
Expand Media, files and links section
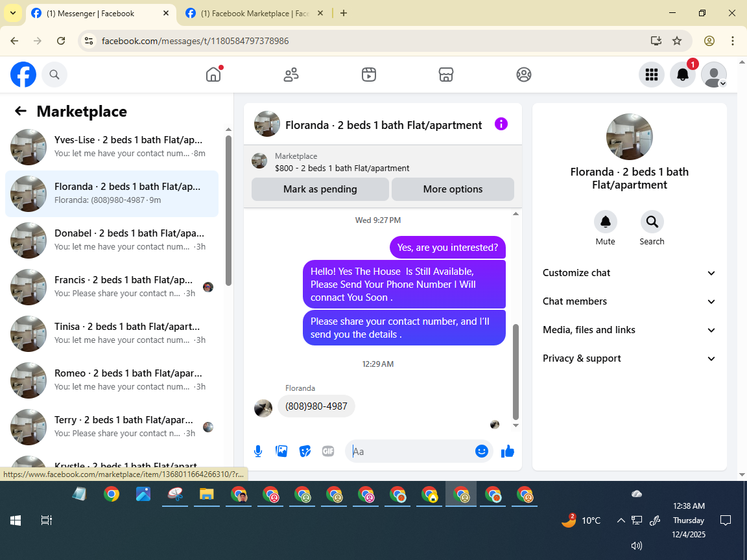(x=630, y=330)
